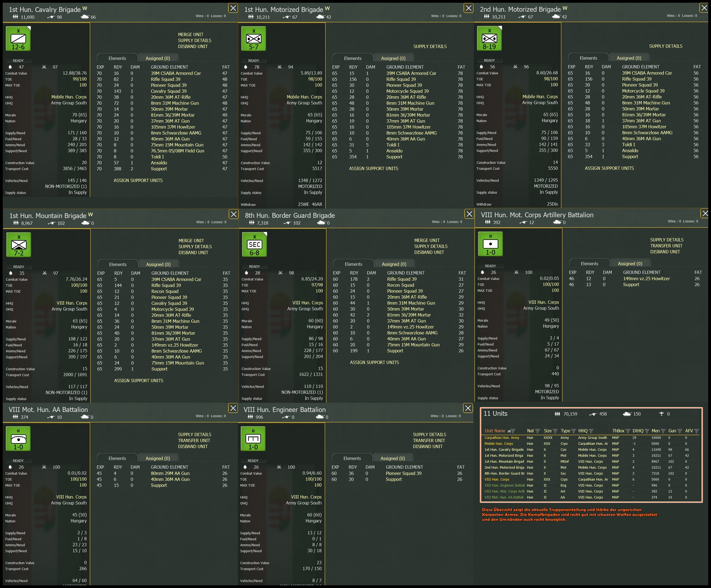Click the Engineer Battalion 1-0 counter icon
The height and width of the screenshot is (588, 711).
(x=253, y=438)
